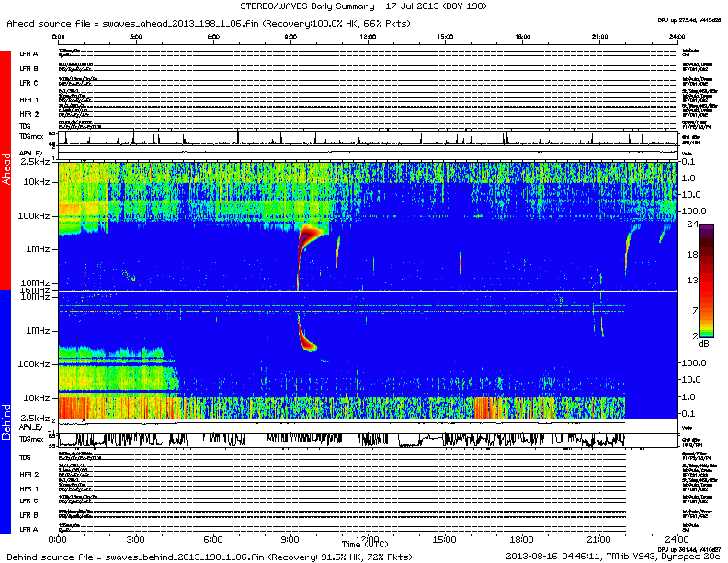Select the HFR 1 label in Behind panel
This screenshot has height=563, width=728.
click(28, 488)
